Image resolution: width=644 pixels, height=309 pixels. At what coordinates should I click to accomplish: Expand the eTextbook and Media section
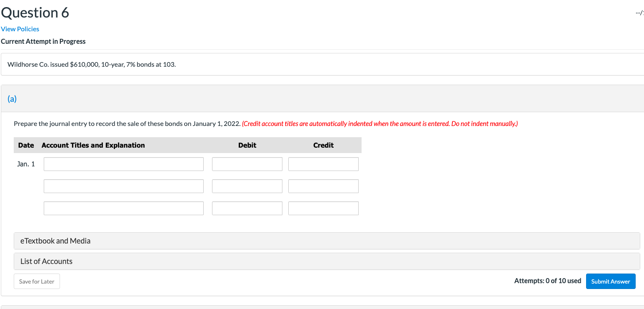tap(55, 241)
